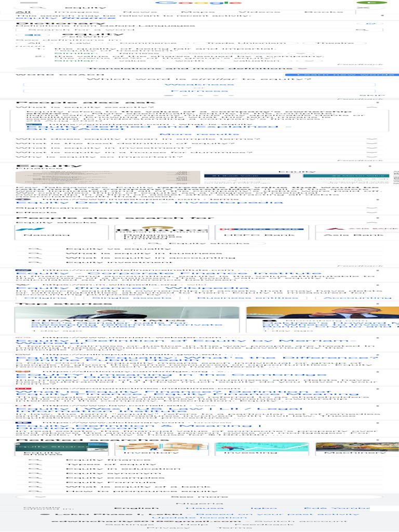Open the Maps search tab
Image resolution: width=399 pixels, height=532 pixels.
tap(198, 12)
